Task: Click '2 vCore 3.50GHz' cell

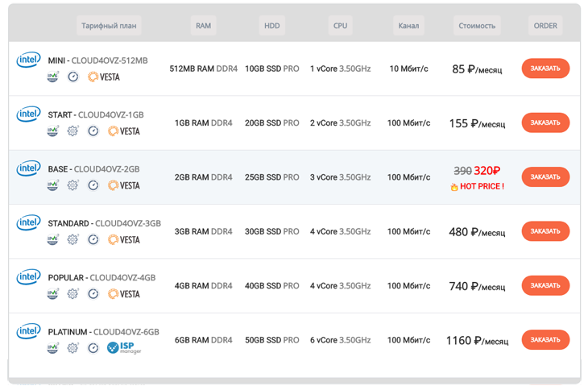Action: point(341,123)
